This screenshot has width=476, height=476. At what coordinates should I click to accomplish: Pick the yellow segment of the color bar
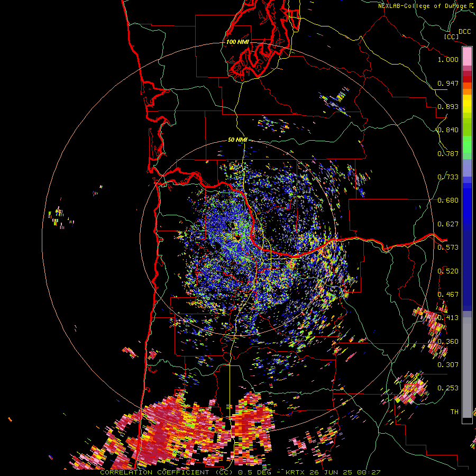pyautogui.click(x=467, y=104)
